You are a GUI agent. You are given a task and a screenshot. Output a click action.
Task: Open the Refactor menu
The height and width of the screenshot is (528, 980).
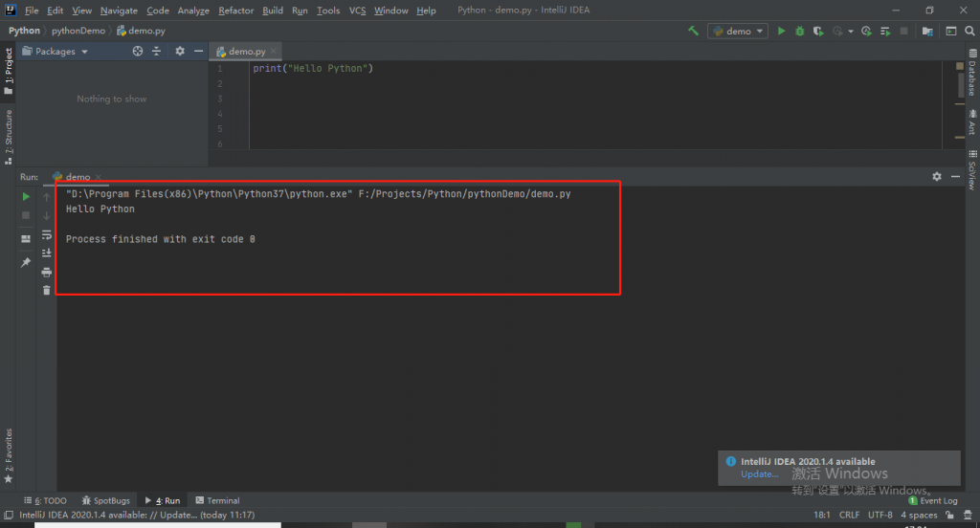(236, 11)
